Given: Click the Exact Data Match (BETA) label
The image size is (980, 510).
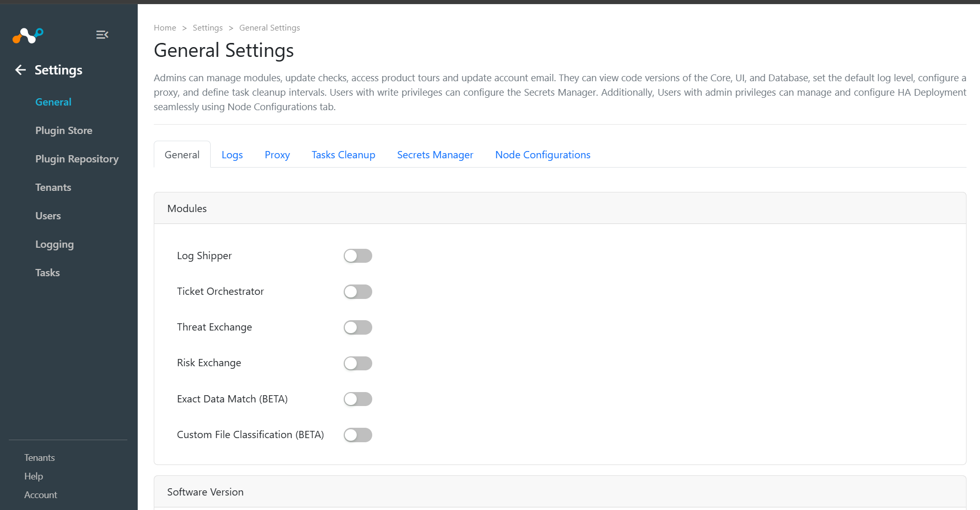Looking at the screenshot, I should [232, 399].
